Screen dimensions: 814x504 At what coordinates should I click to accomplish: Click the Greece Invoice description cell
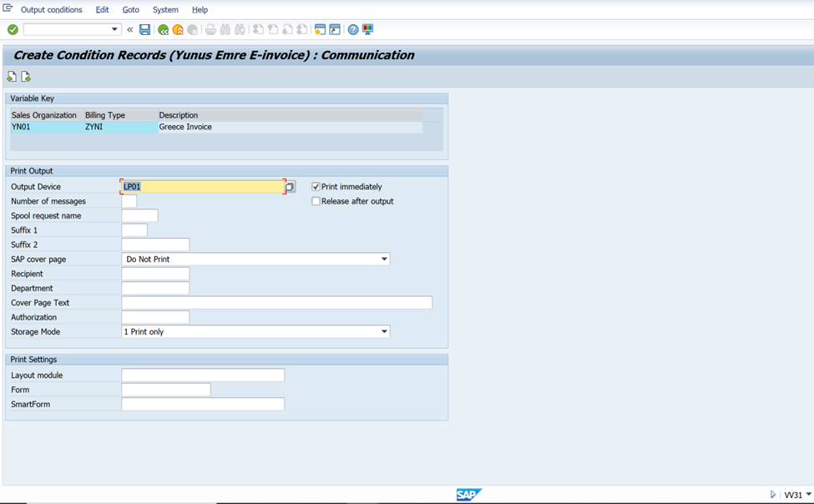coord(291,127)
